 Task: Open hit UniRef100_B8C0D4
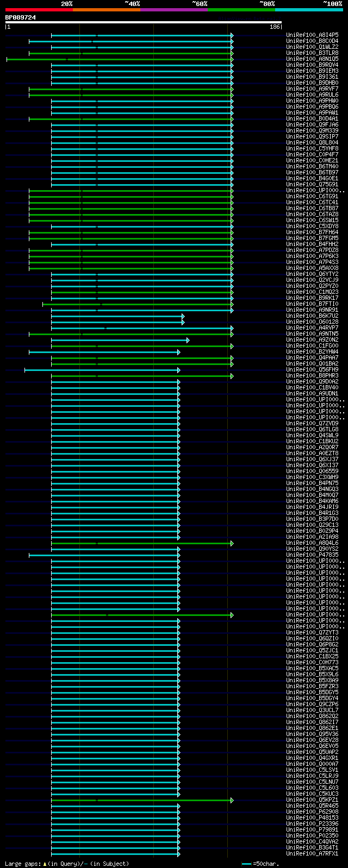(x=312, y=41)
